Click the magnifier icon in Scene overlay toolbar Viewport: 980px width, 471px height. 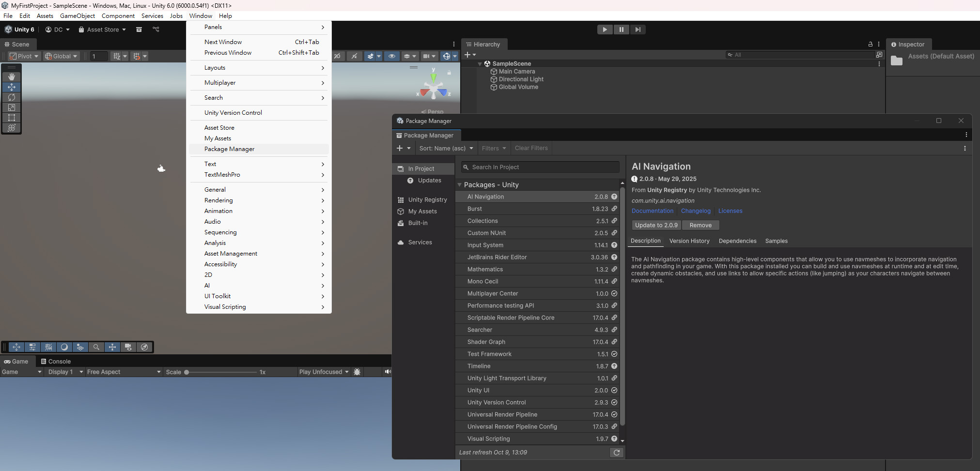tap(96, 347)
